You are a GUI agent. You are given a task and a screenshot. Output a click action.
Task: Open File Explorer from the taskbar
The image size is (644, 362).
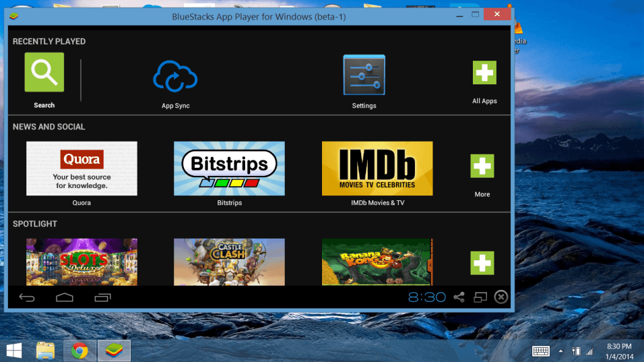tap(45, 351)
